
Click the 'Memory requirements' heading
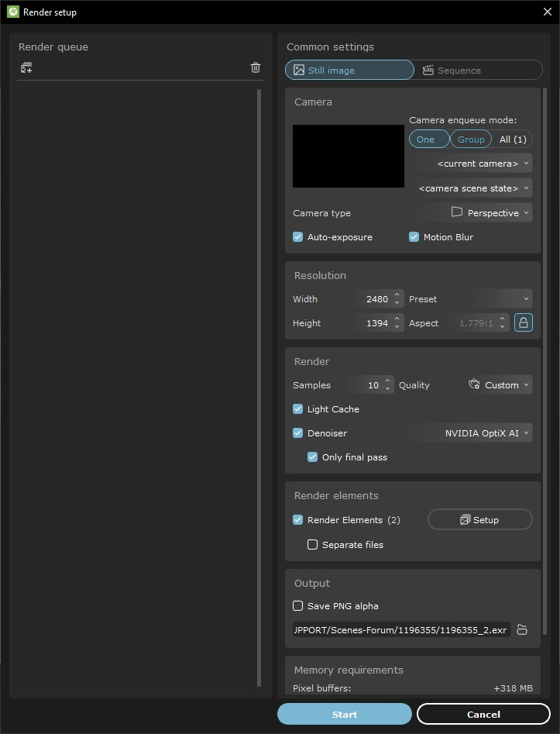349,670
